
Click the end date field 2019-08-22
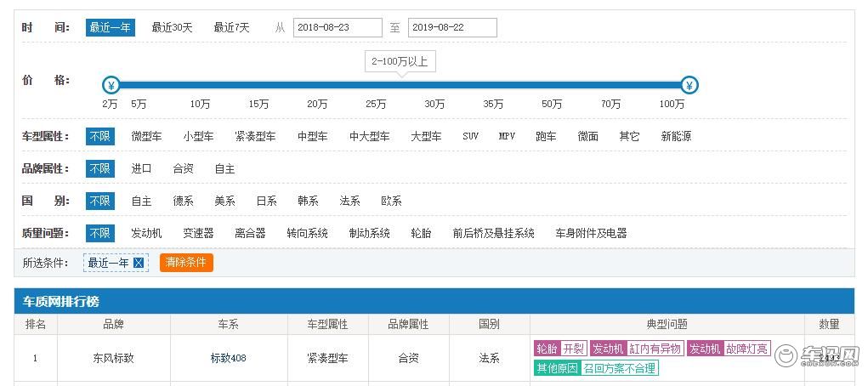[452, 27]
